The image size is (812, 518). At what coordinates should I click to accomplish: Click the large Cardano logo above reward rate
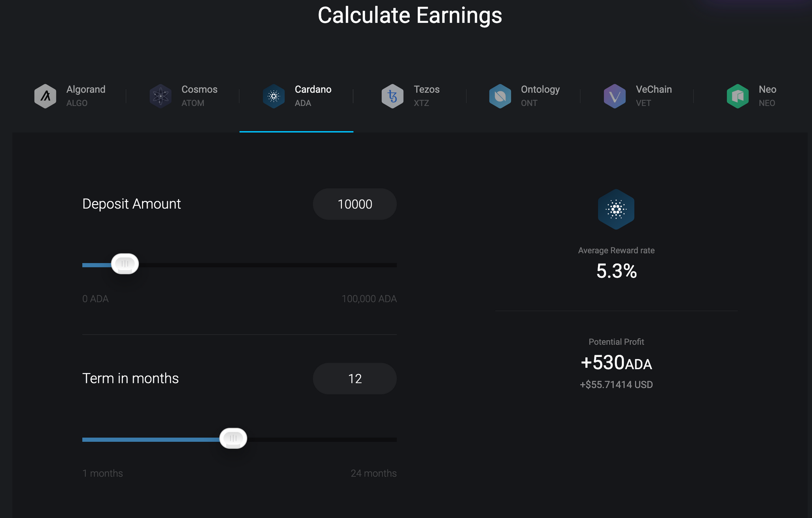coord(616,209)
